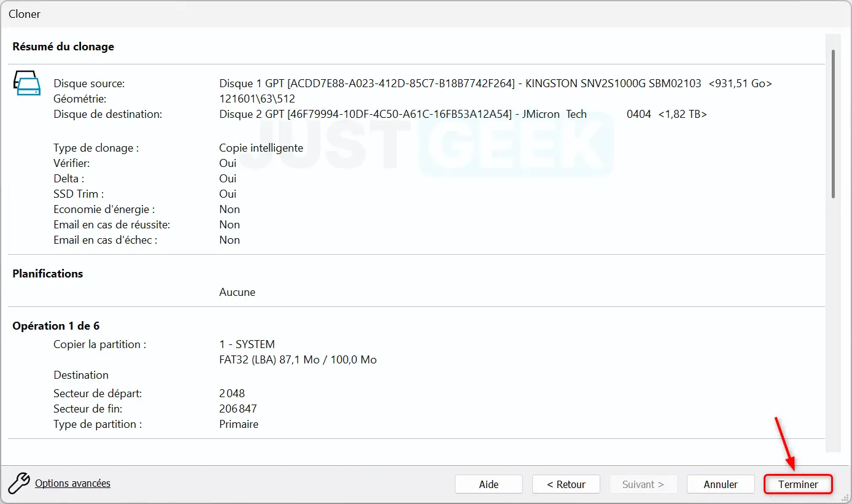Click the wrench icon for advanced options
The image size is (852, 504).
19,483
